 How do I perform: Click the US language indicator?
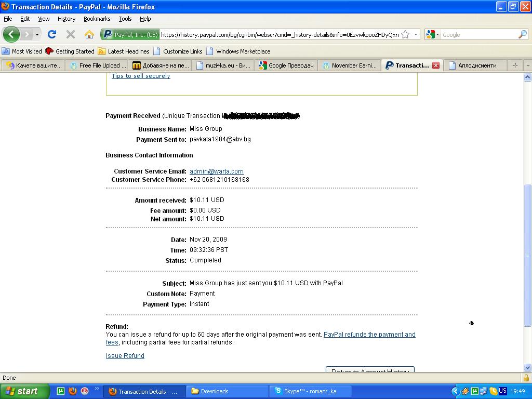coord(502,391)
